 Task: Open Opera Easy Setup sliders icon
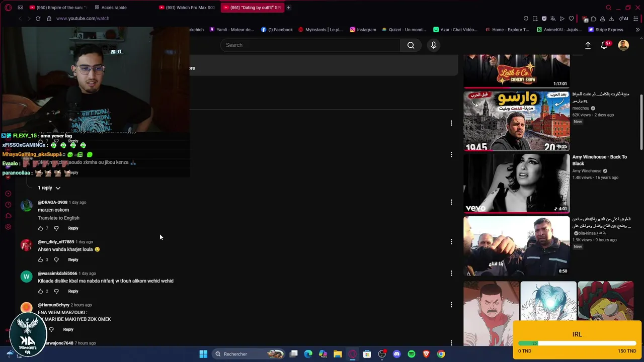pyautogui.click(x=636, y=19)
